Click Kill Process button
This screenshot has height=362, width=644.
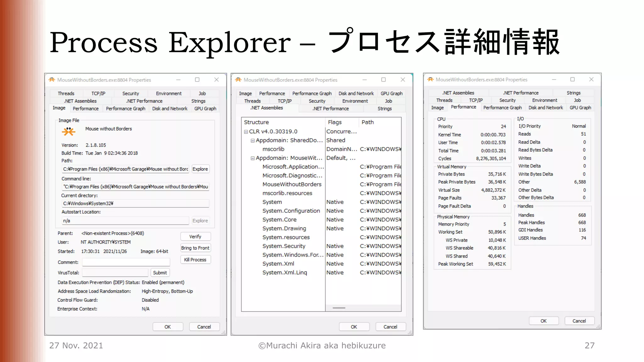click(x=195, y=260)
